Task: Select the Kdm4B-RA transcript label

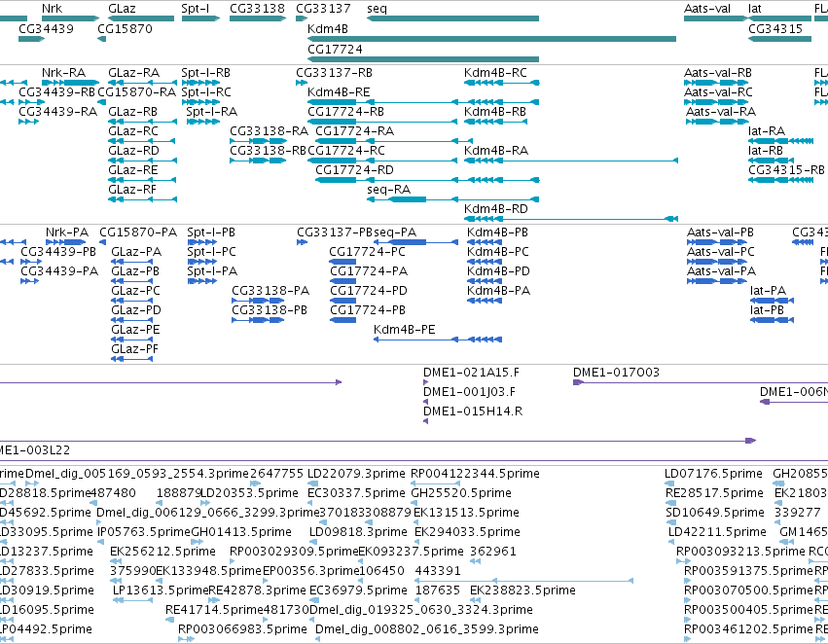Action: pos(496,151)
